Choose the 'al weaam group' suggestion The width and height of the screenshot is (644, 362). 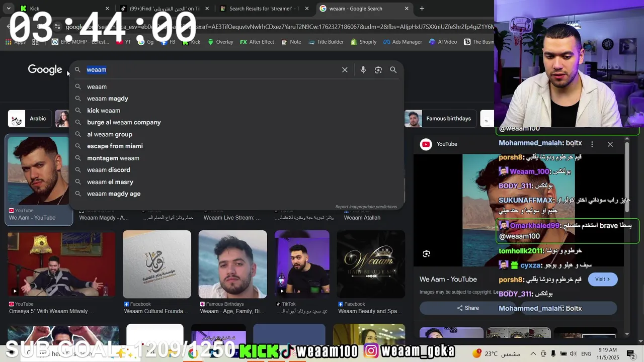pyautogui.click(x=236, y=134)
